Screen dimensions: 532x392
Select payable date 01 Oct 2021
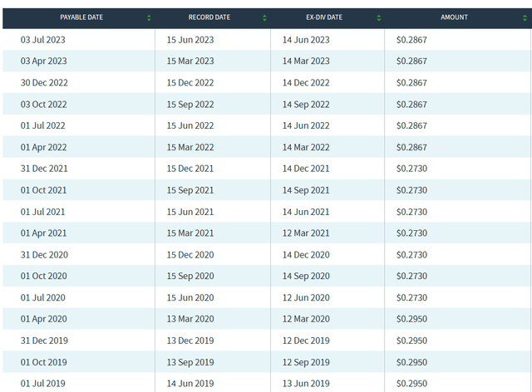43,190
